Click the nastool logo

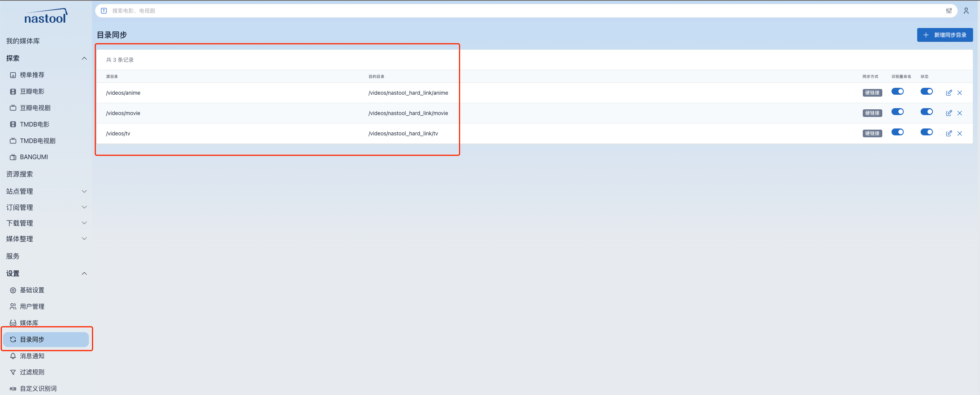[x=46, y=16]
